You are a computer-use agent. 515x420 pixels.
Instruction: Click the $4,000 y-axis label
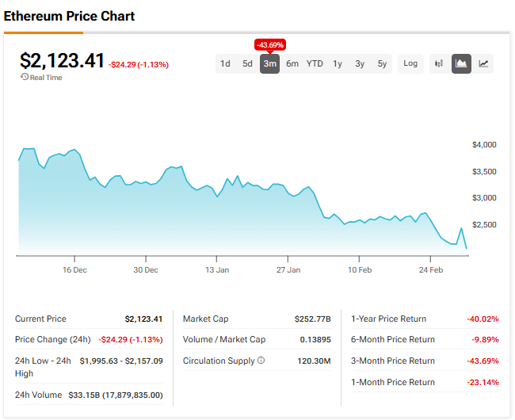point(484,144)
